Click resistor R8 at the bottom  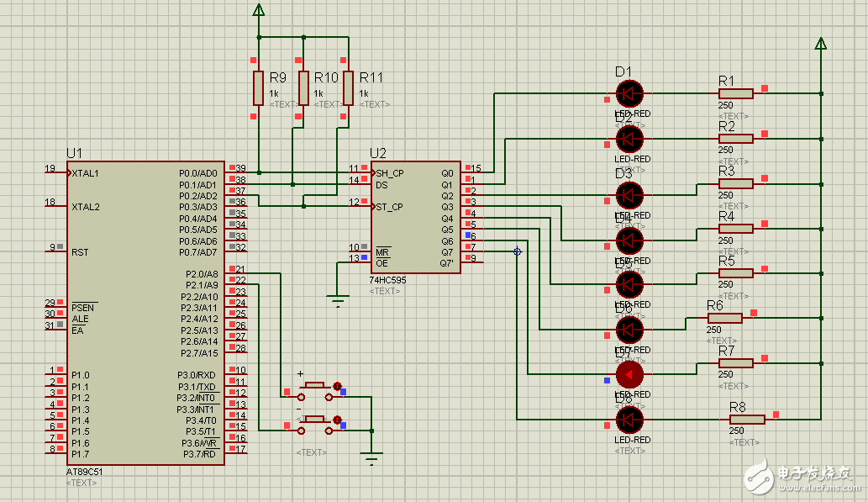746,419
